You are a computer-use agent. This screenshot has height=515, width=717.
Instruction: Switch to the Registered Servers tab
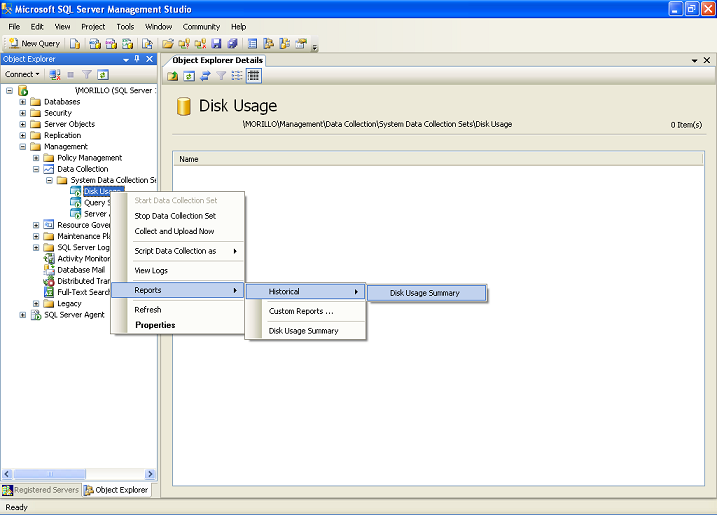(40, 490)
